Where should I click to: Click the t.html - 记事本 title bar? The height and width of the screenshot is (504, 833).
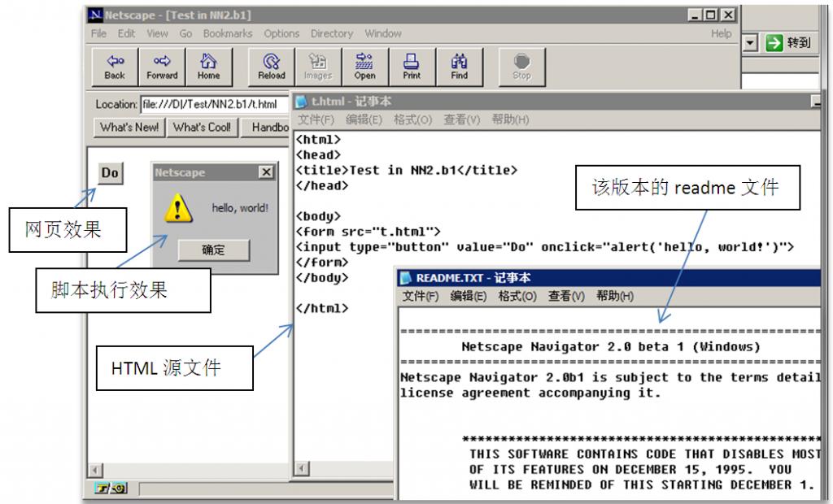pyautogui.click(x=555, y=102)
